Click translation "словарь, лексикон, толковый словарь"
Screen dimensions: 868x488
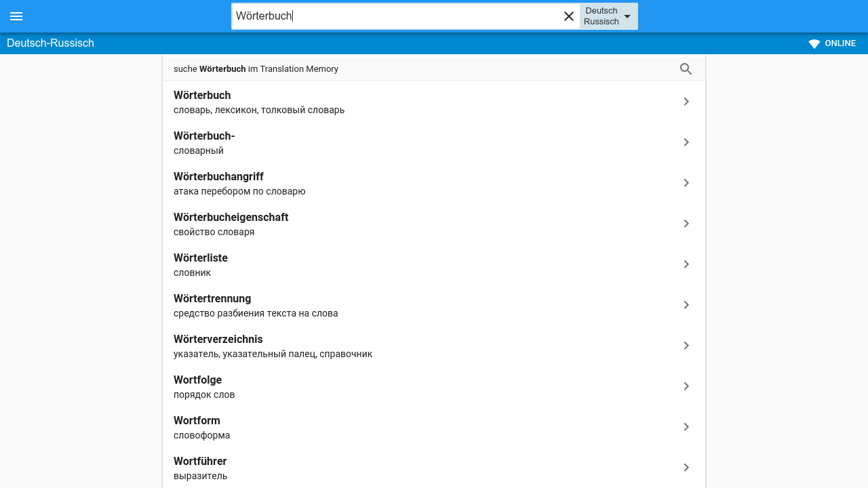(259, 110)
